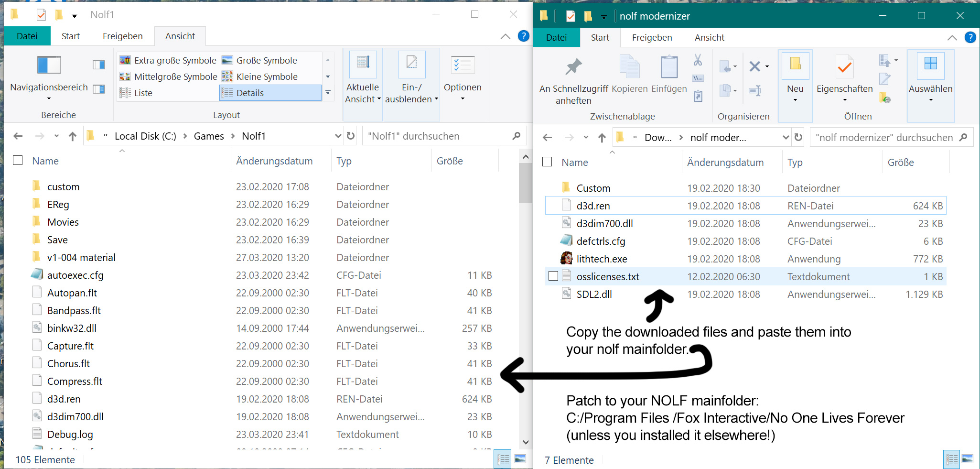Collapse the ribbon in Nolf1 window

coord(506,36)
